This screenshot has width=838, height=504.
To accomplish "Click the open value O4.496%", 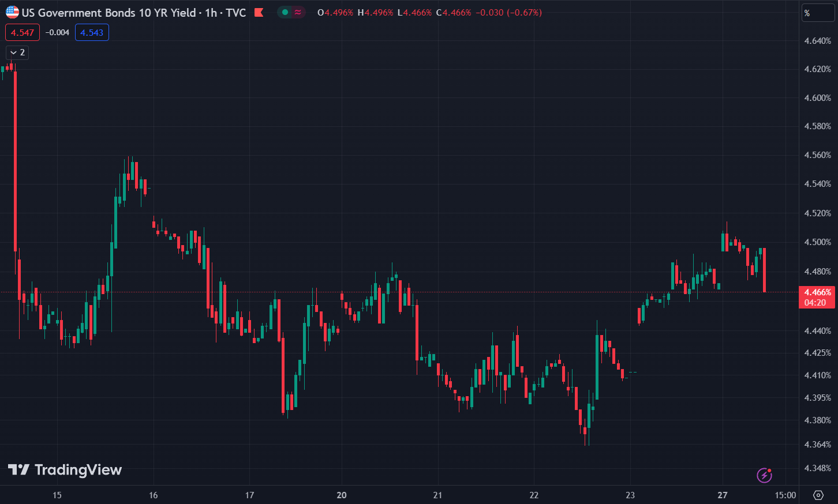I will click(x=335, y=12).
